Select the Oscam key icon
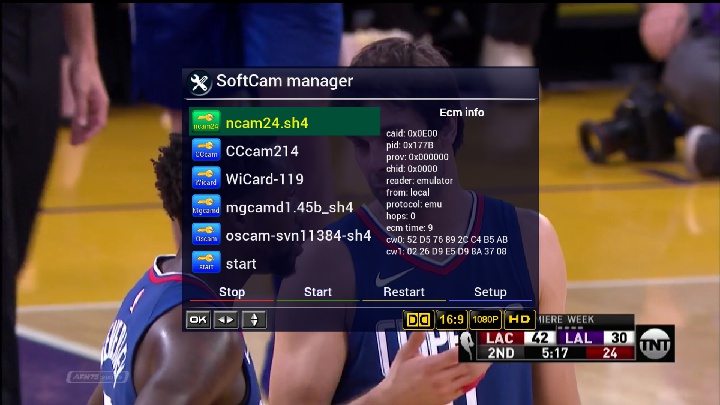 click(206, 234)
